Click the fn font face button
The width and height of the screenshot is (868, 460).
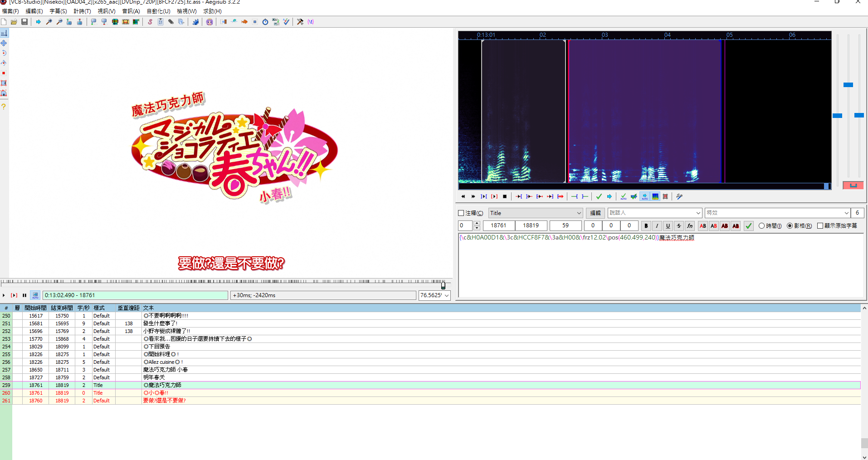(690, 226)
